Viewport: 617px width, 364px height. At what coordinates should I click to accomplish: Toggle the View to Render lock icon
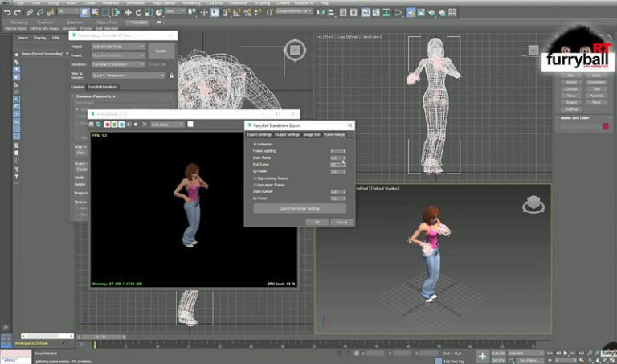(171, 76)
